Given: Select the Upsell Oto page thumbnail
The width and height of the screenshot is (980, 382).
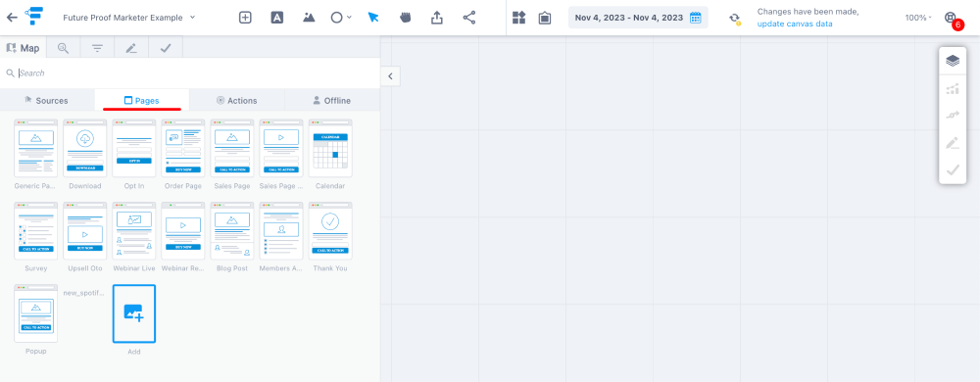Looking at the screenshot, I should (x=85, y=231).
